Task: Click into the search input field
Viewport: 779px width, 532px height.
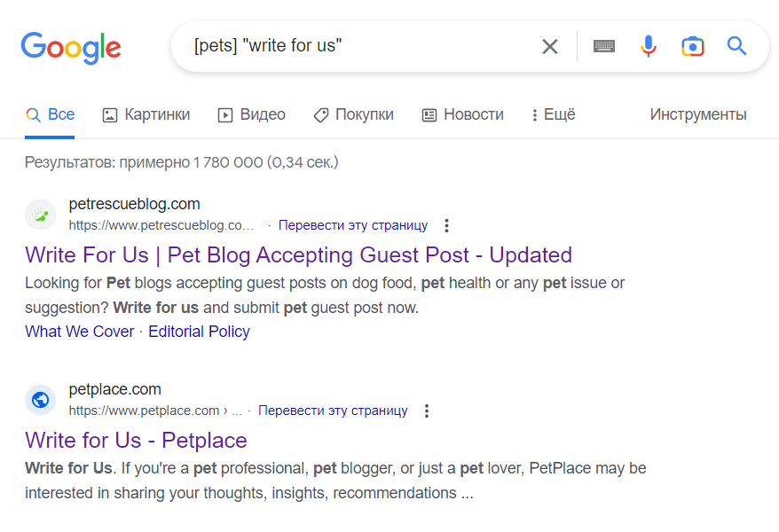Action: (363, 46)
